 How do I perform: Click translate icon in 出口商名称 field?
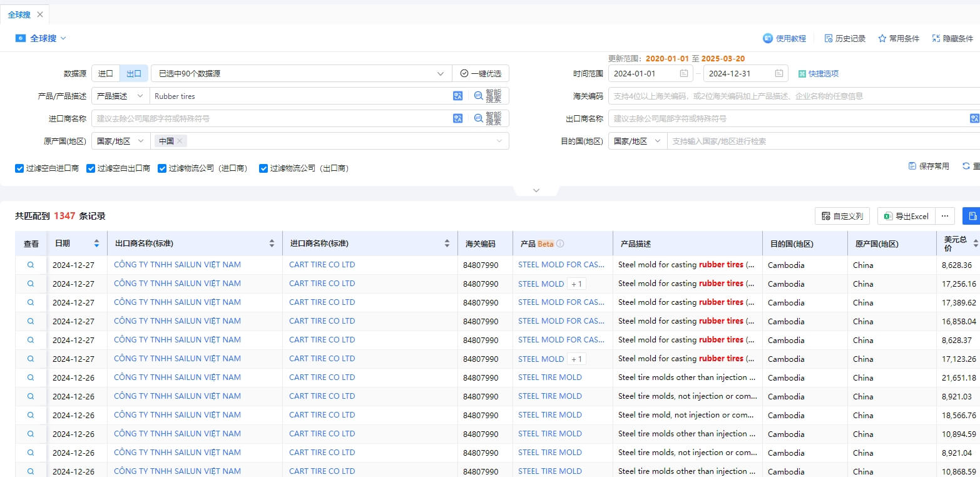click(974, 118)
